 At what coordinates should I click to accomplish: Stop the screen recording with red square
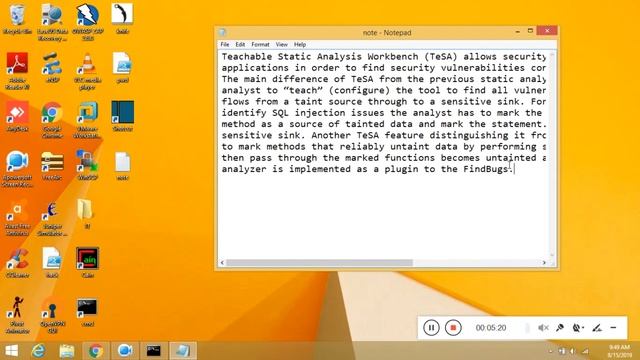coord(453,328)
